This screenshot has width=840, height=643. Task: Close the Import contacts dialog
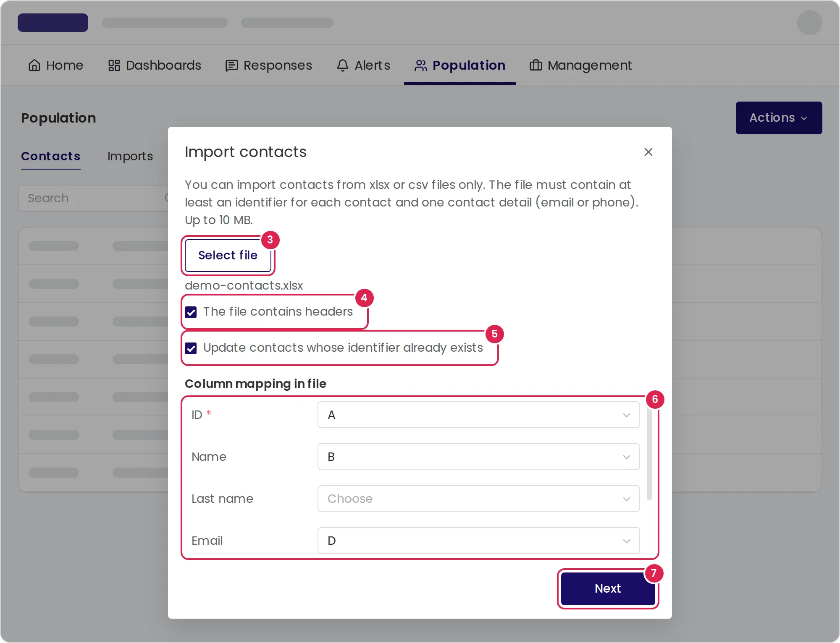[648, 152]
